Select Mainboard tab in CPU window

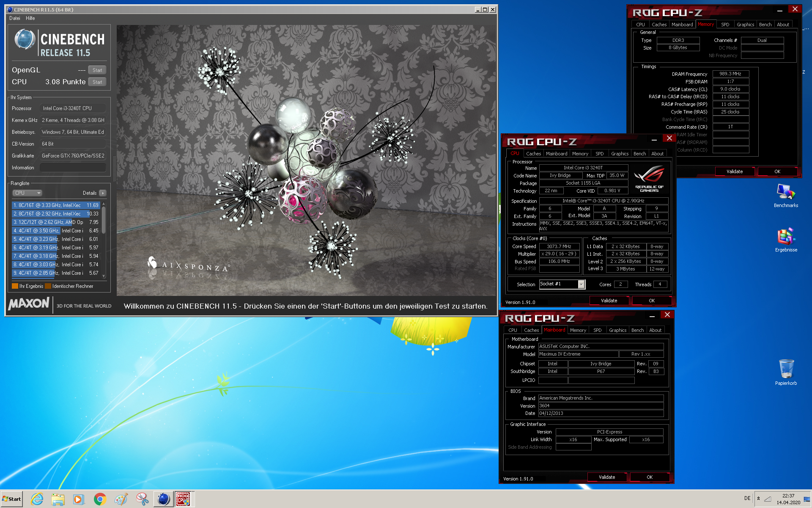557,154
